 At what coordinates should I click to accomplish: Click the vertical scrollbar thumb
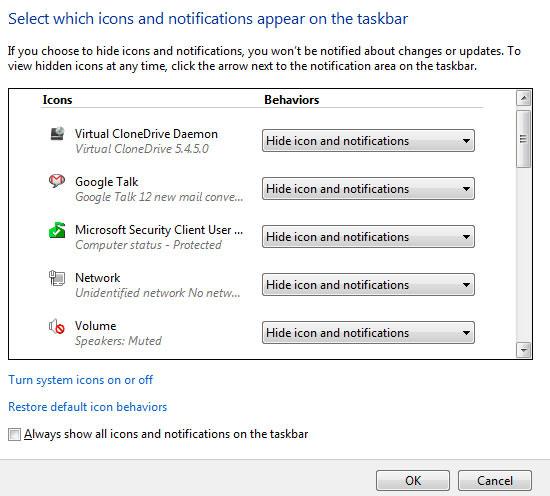point(523,139)
